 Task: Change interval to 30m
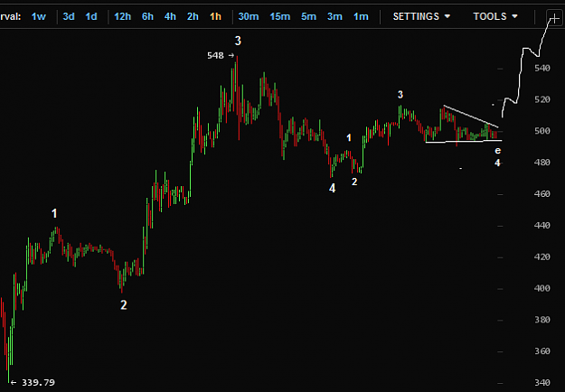249,16
